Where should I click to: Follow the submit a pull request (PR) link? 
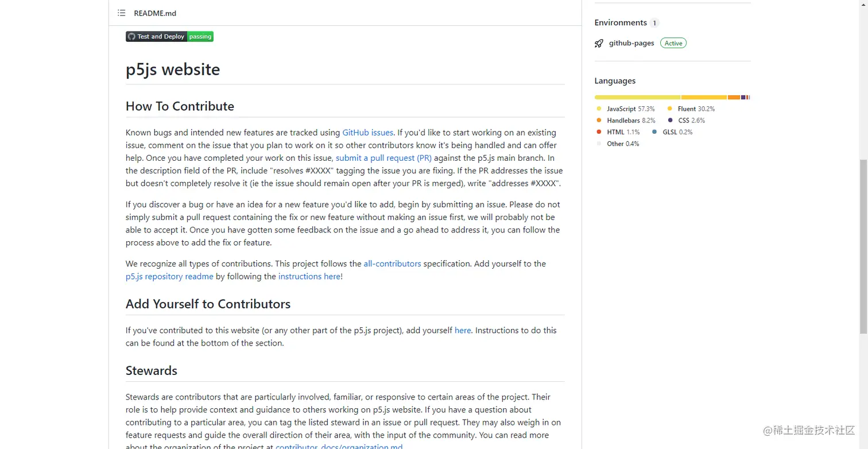383,158
